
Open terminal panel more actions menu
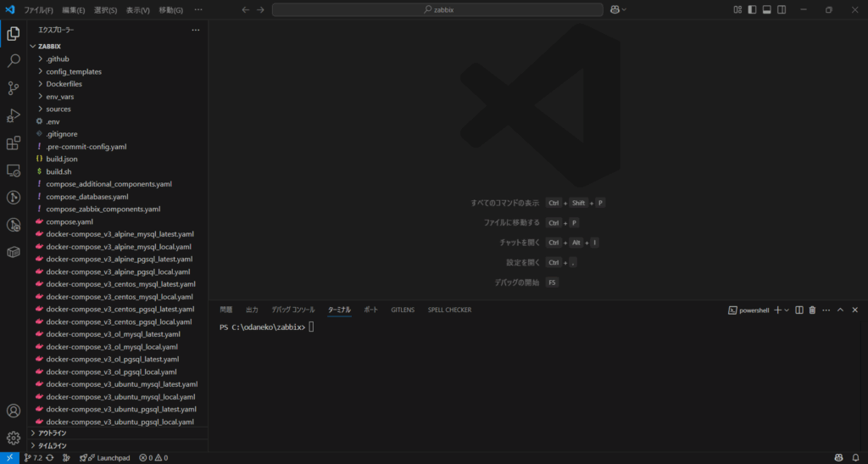tap(826, 310)
